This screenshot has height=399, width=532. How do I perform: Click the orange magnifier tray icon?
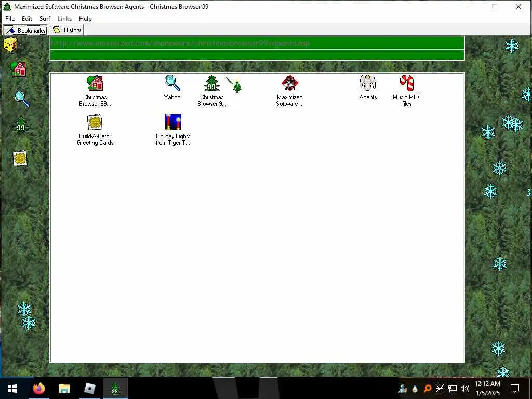428,389
